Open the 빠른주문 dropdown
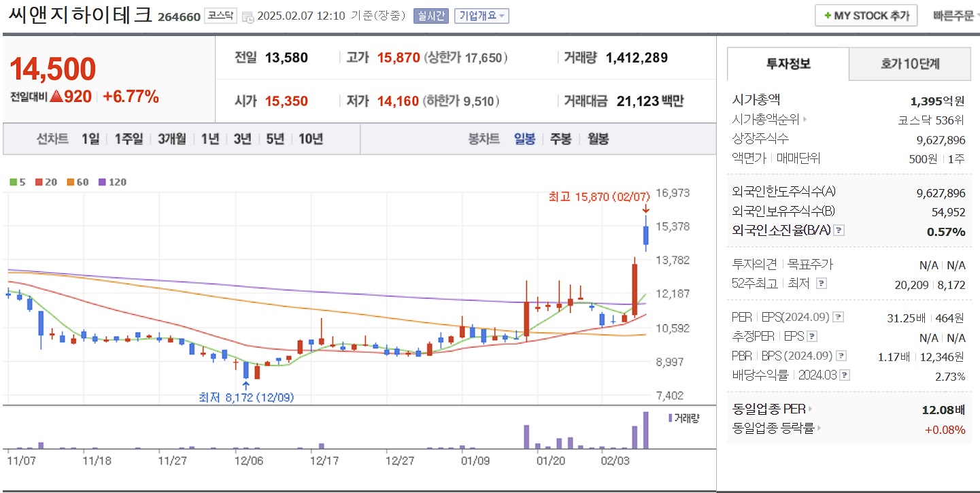980x493 pixels. 956,16
